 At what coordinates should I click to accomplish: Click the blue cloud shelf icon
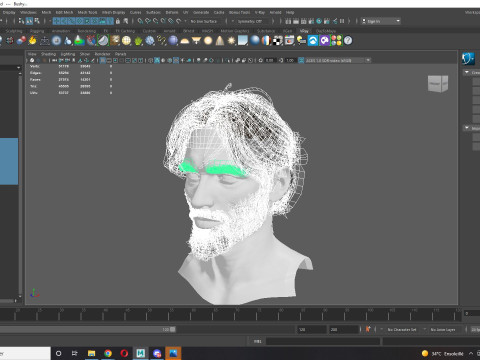[x=313, y=41]
